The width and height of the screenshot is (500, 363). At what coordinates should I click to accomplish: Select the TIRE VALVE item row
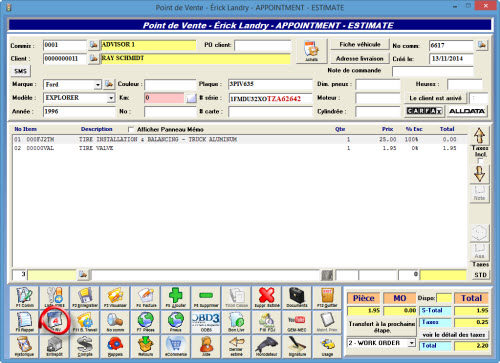click(239, 148)
